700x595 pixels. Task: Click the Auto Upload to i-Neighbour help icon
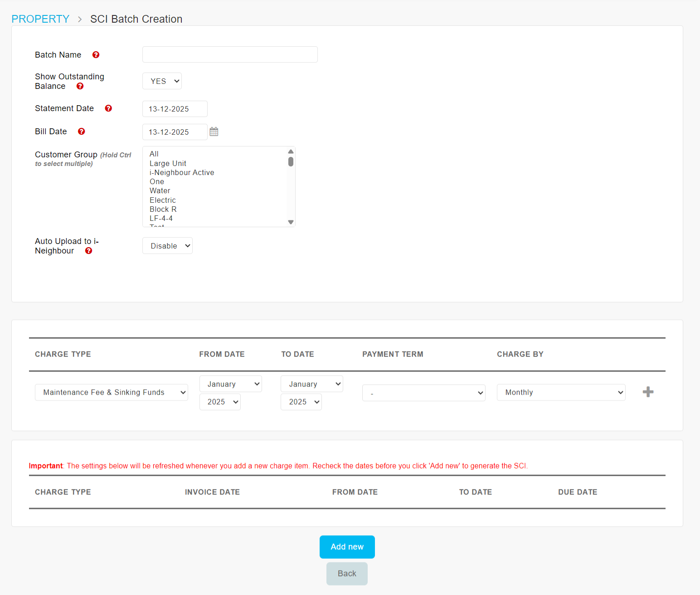tap(89, 251)
